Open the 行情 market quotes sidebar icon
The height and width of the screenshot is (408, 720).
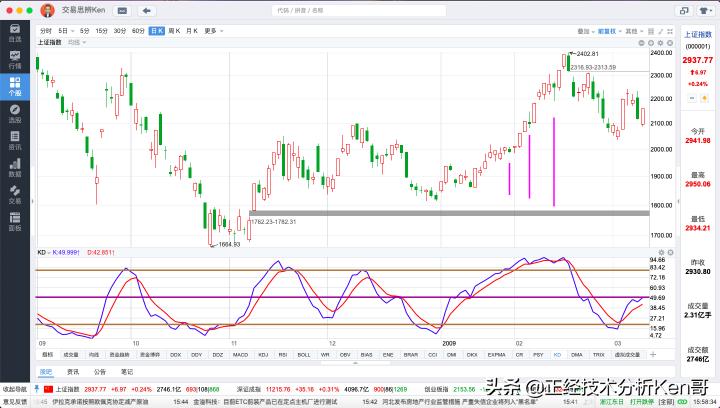(15, 60)
